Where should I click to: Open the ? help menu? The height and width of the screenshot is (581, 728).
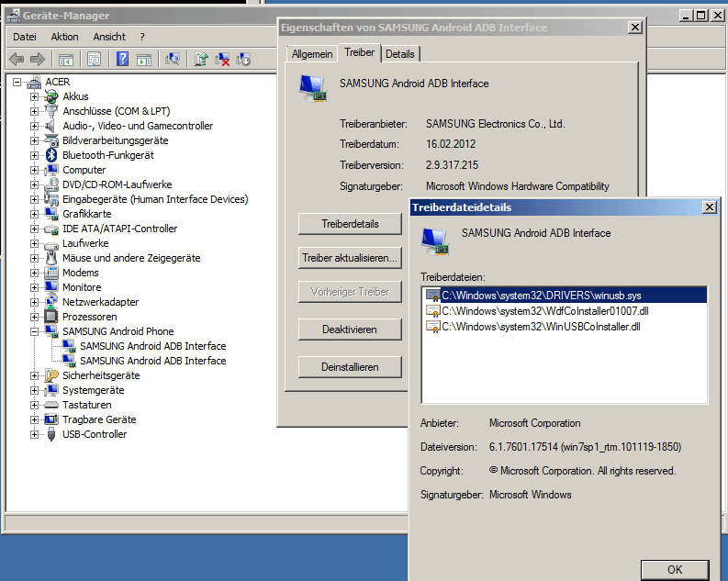142,37
